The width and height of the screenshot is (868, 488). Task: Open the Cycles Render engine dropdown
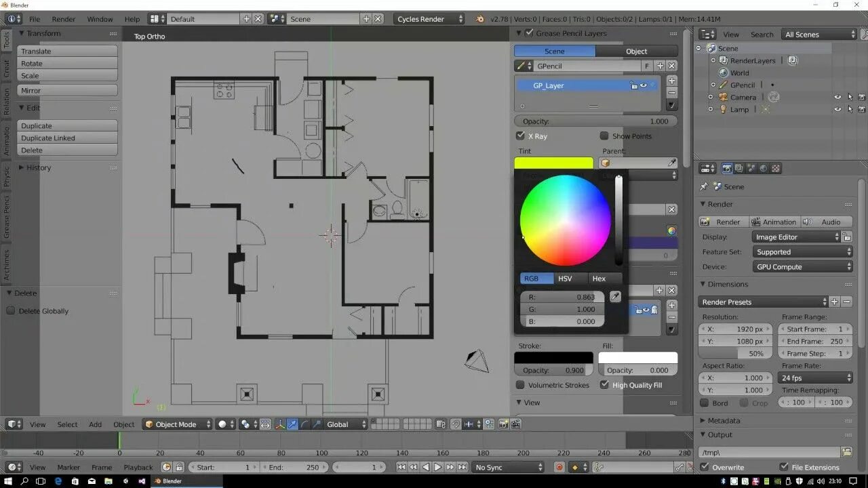tap(429, 18)
